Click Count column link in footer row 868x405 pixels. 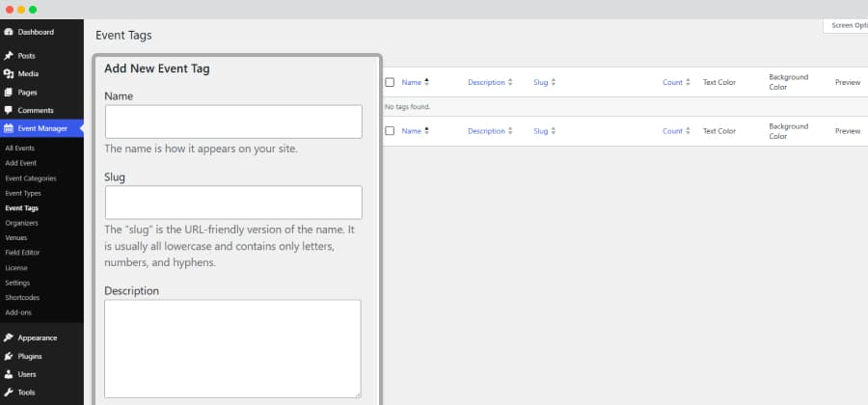pyautogui.click(x=672, y=131)
